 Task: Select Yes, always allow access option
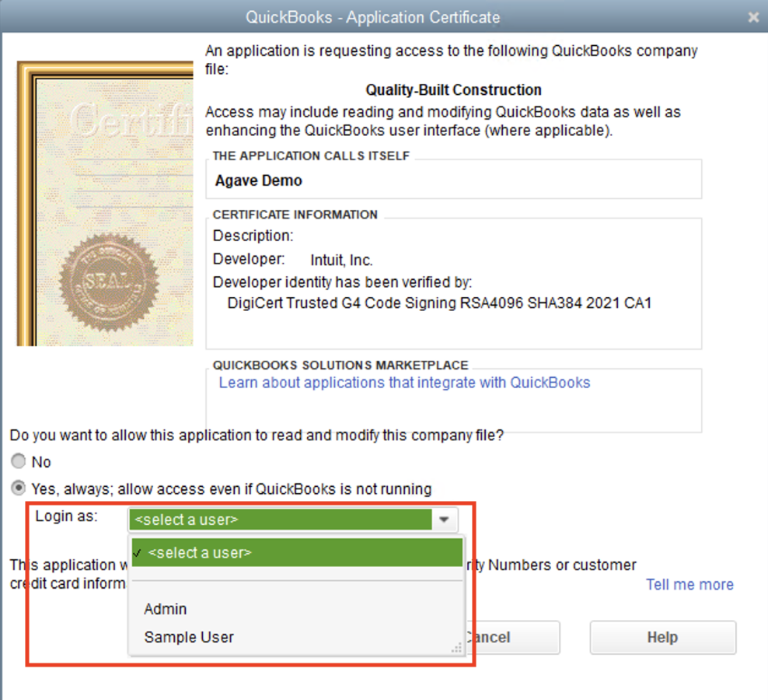[18, 488]
